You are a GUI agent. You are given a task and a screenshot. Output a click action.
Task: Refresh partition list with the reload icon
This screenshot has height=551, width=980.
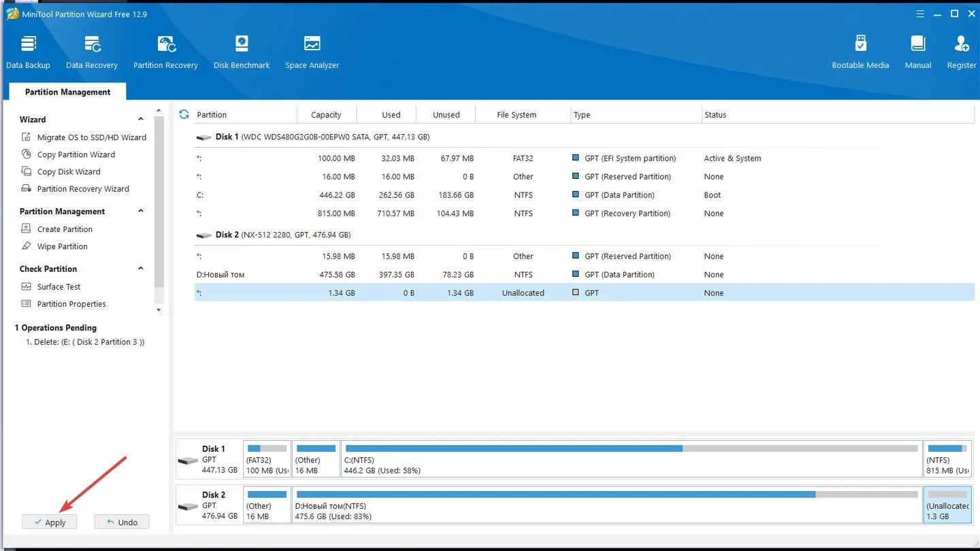pos(184,114)
